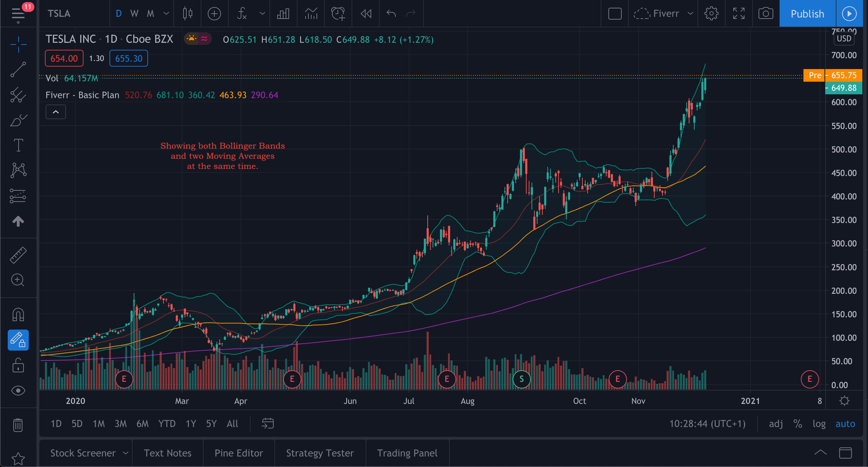Click the compare or add symbol button
Viewport: 868px width, 467px height.
214,14
